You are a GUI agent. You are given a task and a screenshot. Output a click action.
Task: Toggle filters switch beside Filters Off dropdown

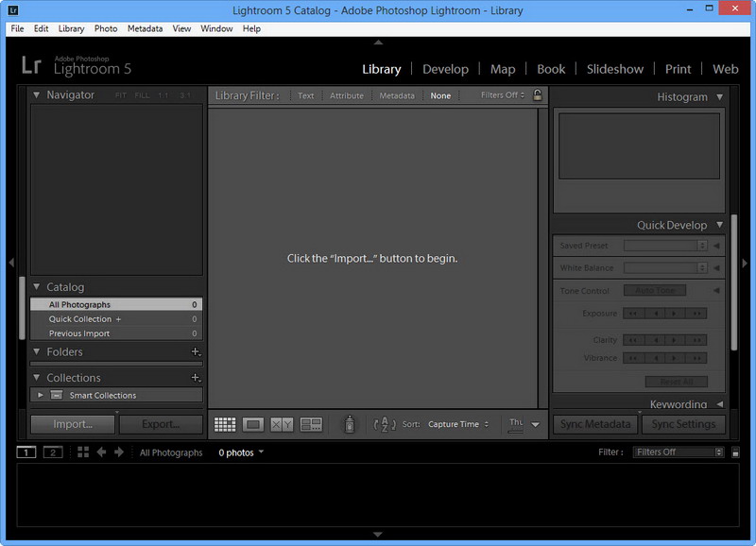(x=735, y=452)
